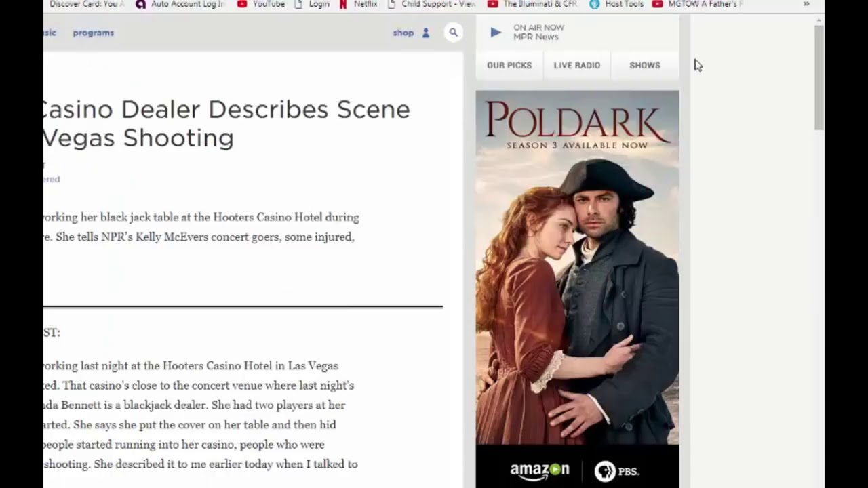The width and height of the screenshot is (868, 488).
Task: Open the Netflix bookmark
Action: [x=358, y=4]
